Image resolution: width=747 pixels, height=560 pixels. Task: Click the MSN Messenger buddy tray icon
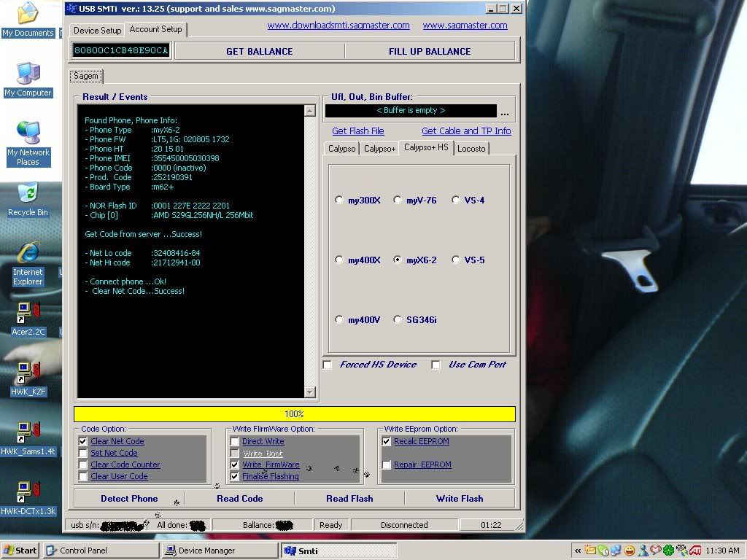click(643, 551)
